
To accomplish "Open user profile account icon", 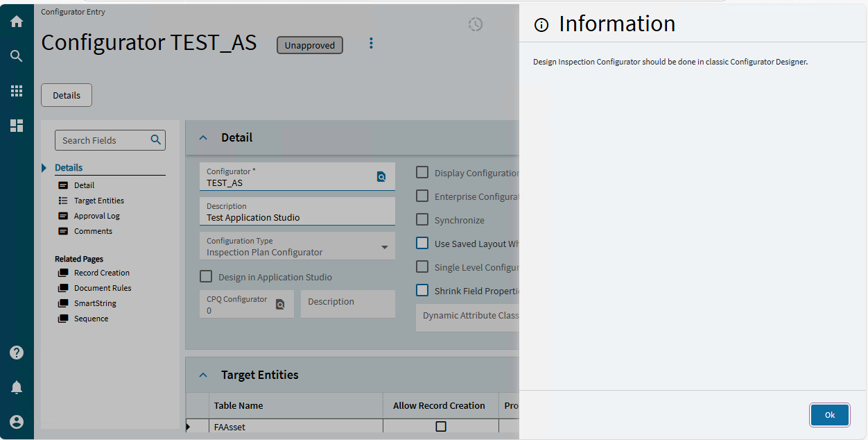I will tap(17, 422).
